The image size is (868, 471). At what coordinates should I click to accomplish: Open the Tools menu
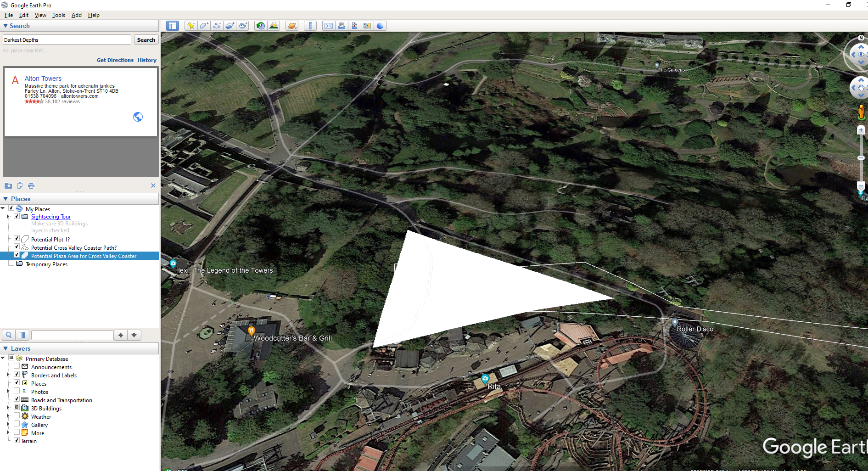(59, 15)
